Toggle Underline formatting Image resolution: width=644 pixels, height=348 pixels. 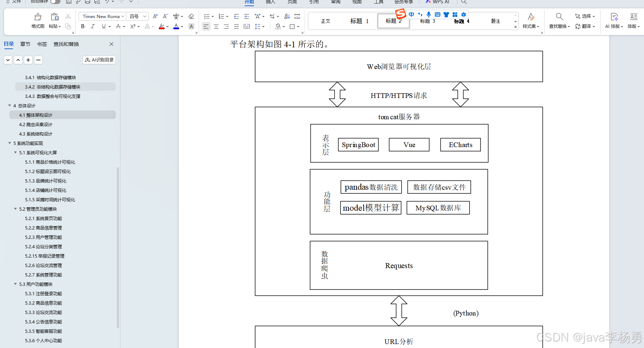(104, 26)
